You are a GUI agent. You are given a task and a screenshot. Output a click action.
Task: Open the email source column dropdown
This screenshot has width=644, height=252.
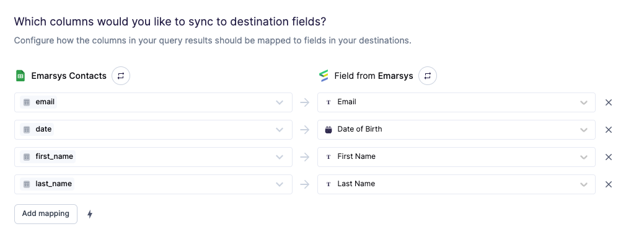(153, 102)
